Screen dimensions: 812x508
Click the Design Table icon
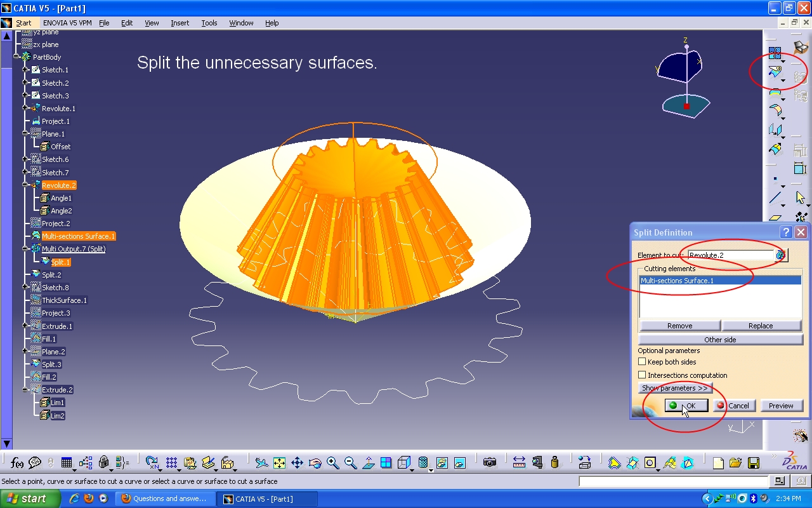pos(67,463)
